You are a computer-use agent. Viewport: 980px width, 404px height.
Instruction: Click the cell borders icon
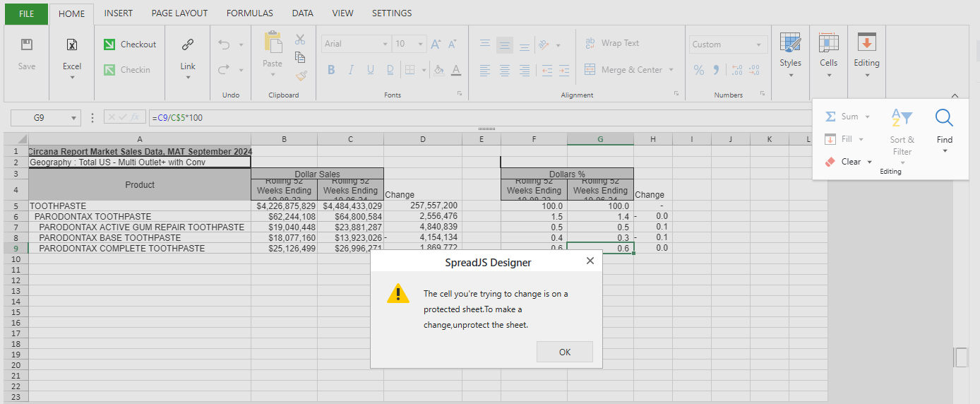pyautogui.click(x=410, y=70)
